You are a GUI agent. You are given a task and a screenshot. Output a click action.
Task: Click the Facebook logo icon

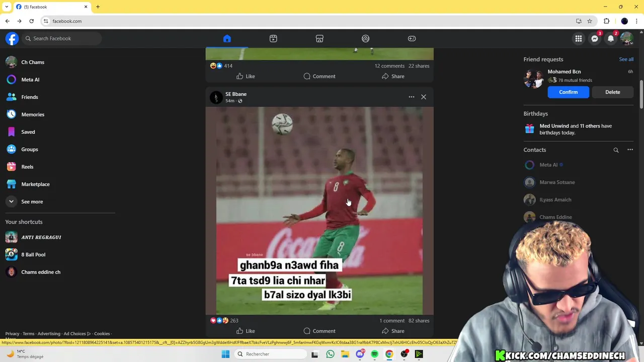pyautogui.click(x=12, y=39)
